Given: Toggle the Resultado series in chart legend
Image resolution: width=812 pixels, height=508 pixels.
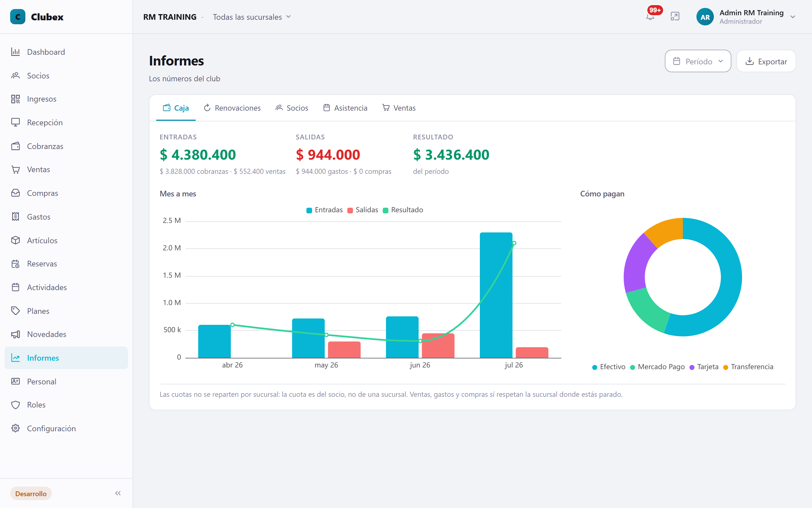Looking at the screenshot, I should tap(403, 210).
